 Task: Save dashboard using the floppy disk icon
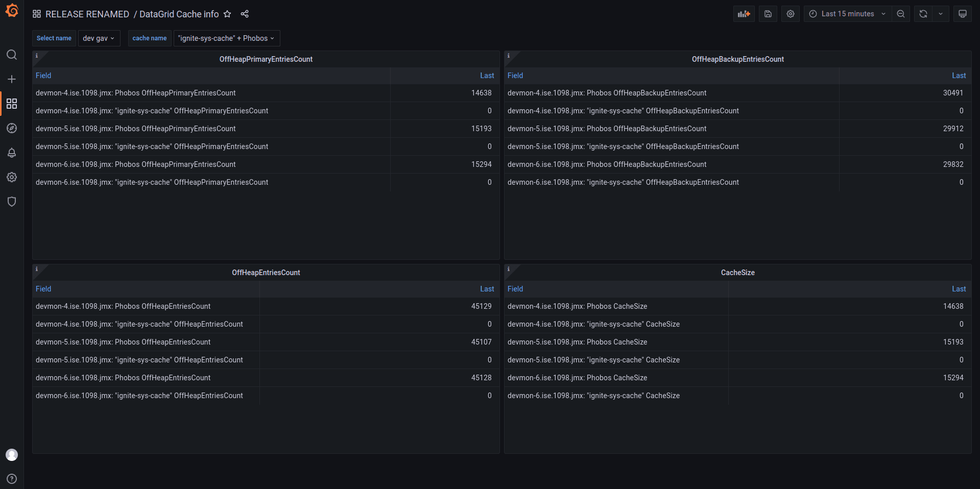point(768,14)
